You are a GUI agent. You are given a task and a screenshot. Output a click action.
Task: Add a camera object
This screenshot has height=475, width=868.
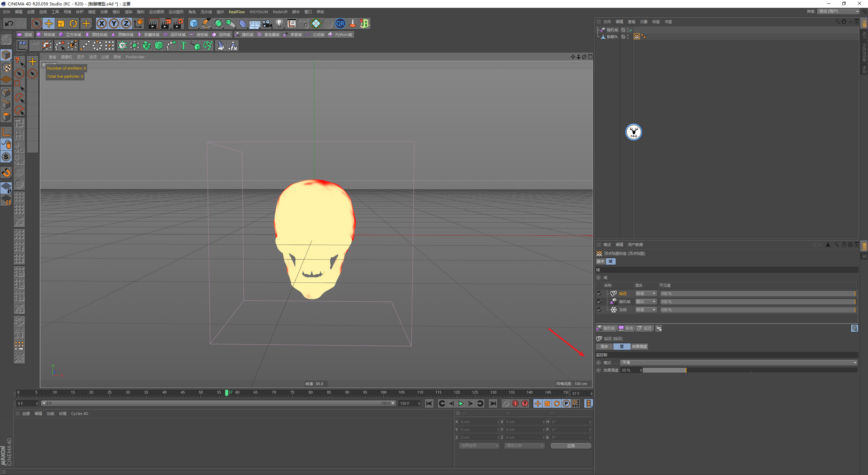click(x=267, y=23)
